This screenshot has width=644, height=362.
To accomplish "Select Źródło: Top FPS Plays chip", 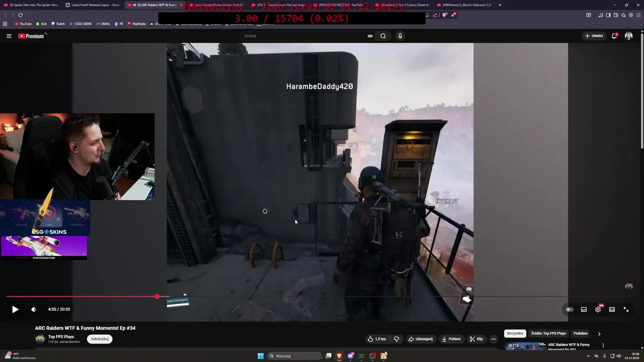I will 548,333.
